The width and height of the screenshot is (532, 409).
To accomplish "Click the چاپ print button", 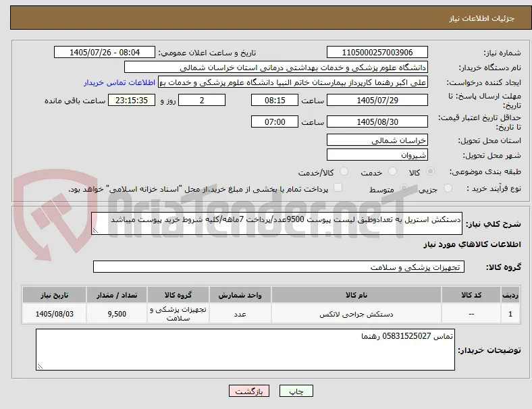I will [x=296, y=391].
